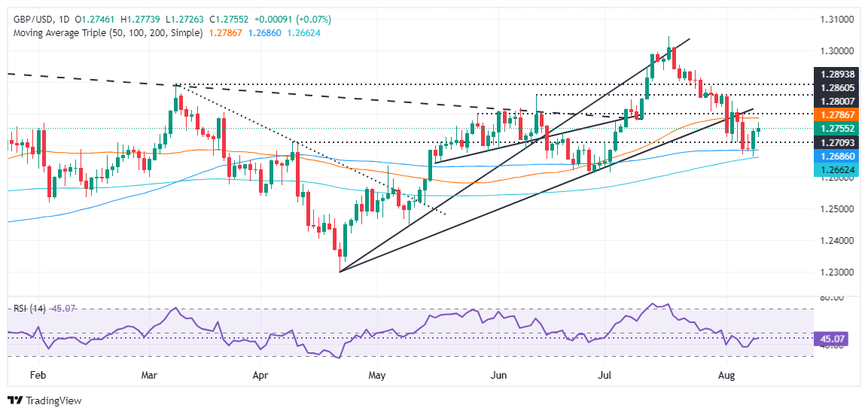Click the purple 45.07 RSI value tag
Screen dimensions: 868x414
click(x=832, y=338)
